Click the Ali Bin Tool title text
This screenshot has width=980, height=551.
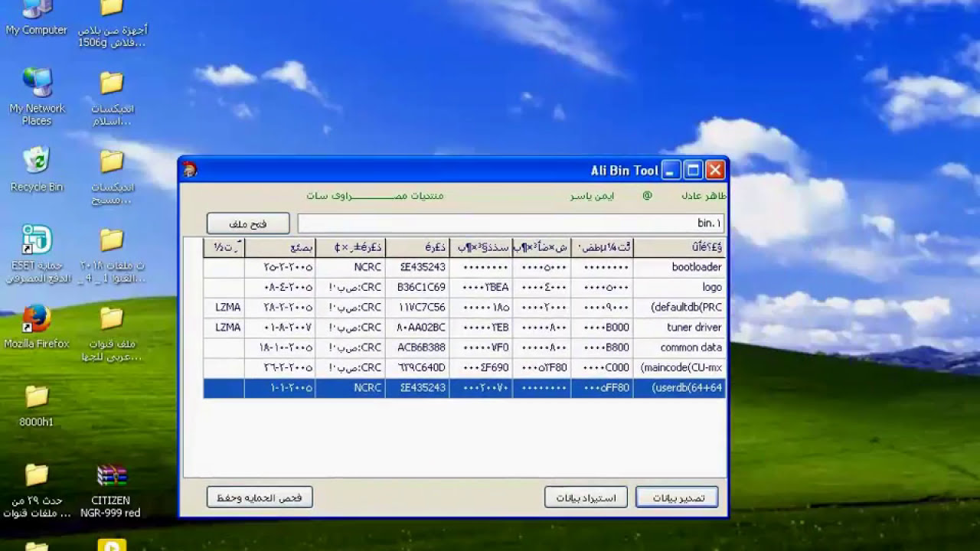tap(624, 170)
